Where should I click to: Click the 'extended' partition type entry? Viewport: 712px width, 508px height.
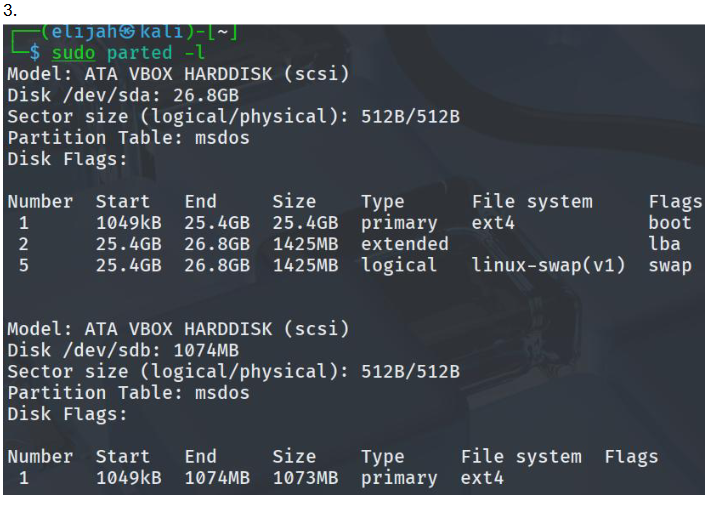(x=404, y=244)
